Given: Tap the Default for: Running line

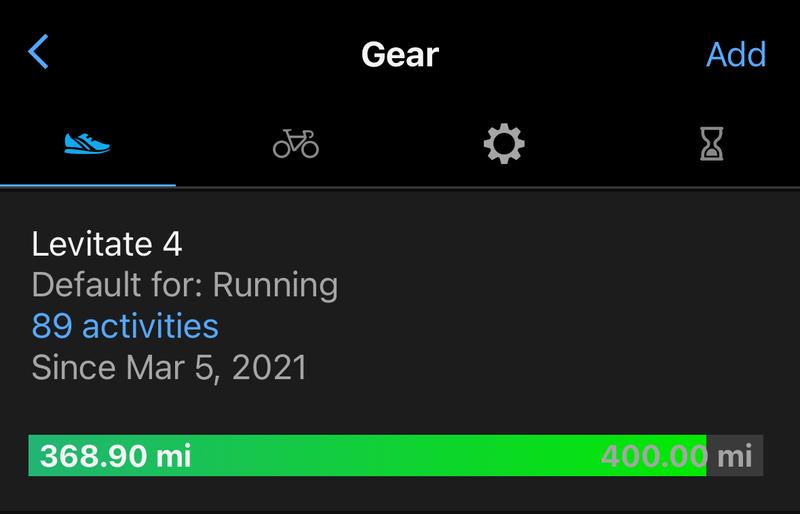Looking at the screenshot, I should coord(185,285).
